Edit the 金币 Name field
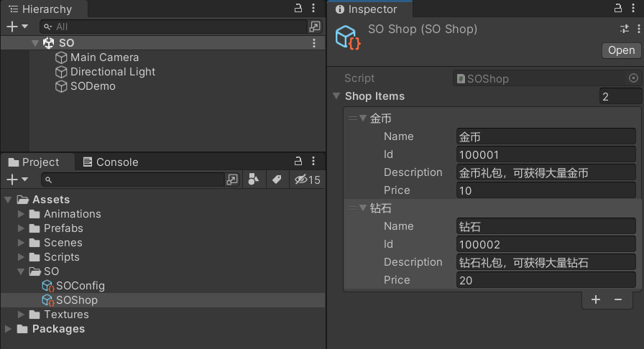644x349 pixels. point(546,136)
